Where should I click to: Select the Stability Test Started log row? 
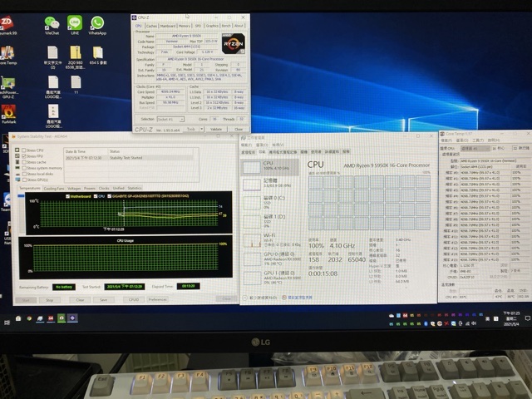pyautogui.click(x=128, y=158)
